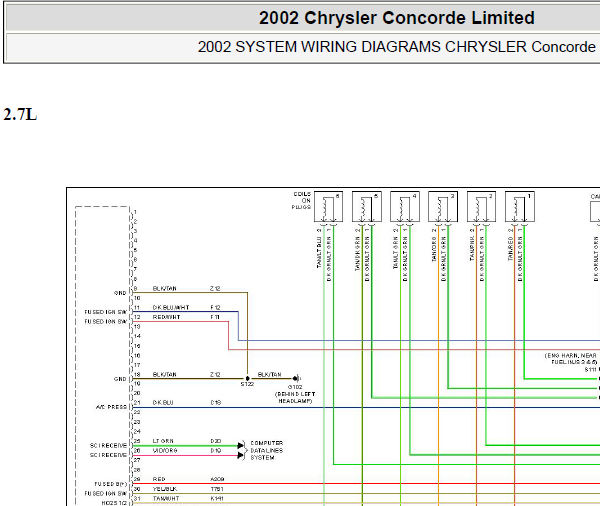
Task: Click 'SCI RECEIVE' label beside pin 25
Action: (x=108, y=446)
